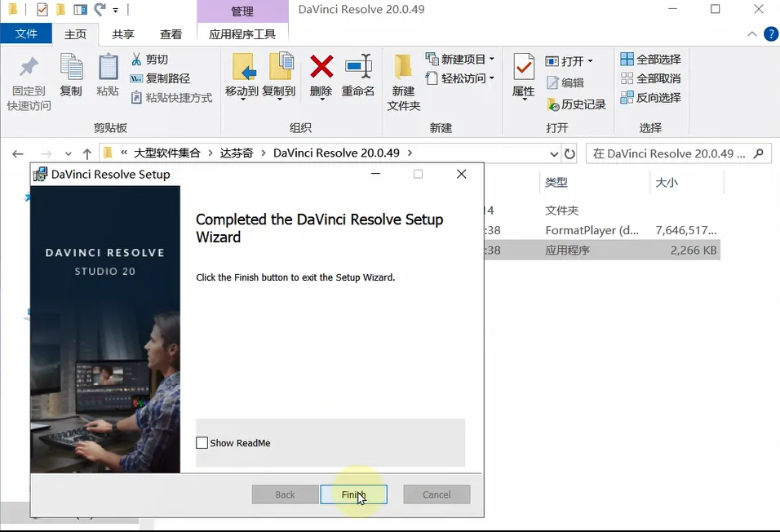The height and width of the screenshot is (532, 780).
Task: Click the 大型软件集合 breadcrumb
Action: click(x=167, y=153)
